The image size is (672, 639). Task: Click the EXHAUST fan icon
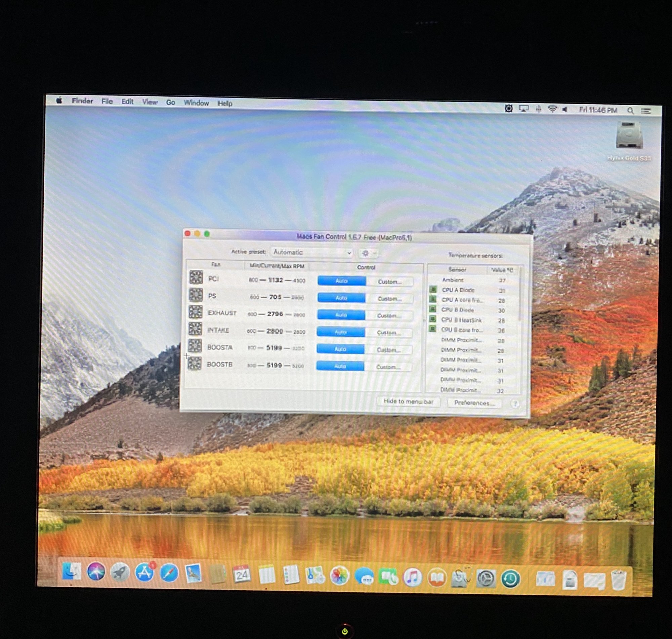click(196, 312)
